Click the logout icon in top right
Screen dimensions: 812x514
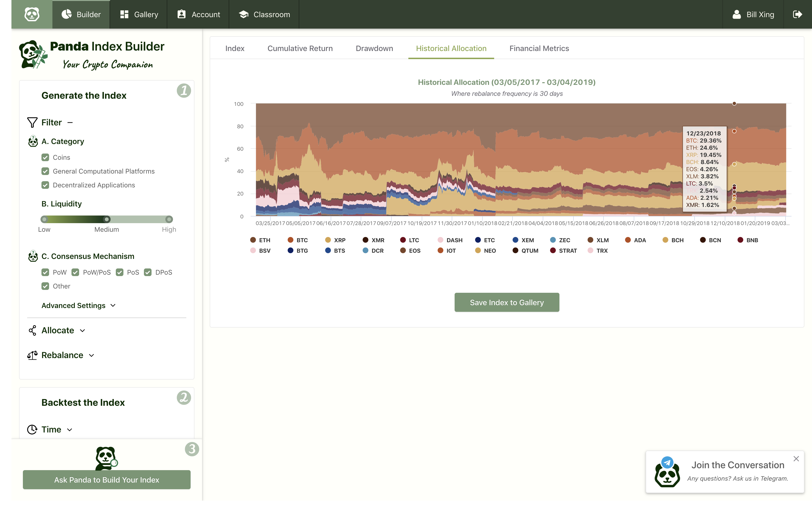point(798,14)
